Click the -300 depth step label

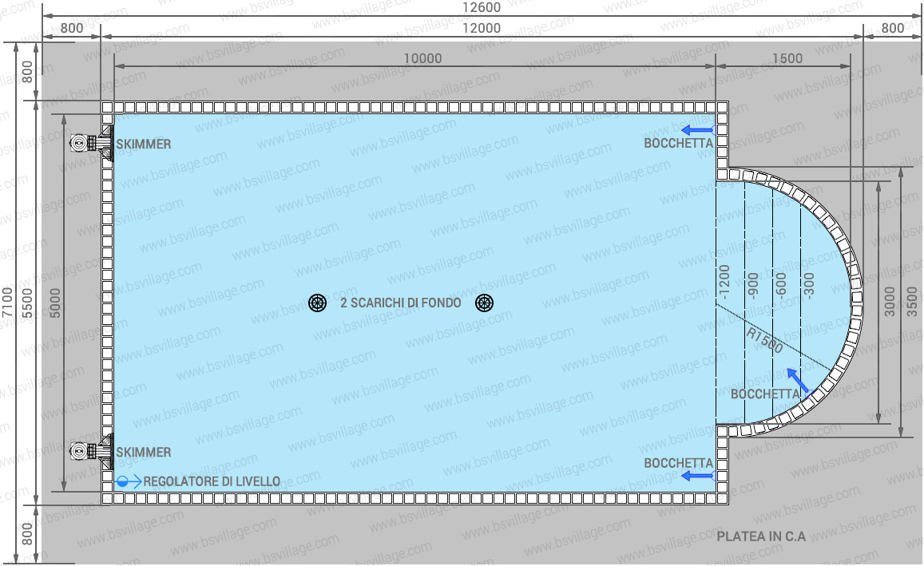[x=809, y=285]
